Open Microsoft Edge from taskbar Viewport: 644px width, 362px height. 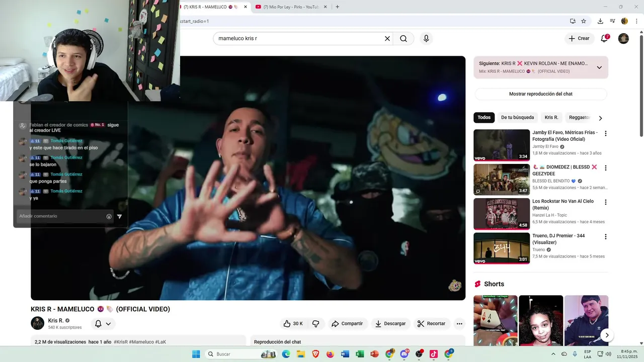(286, 354)
